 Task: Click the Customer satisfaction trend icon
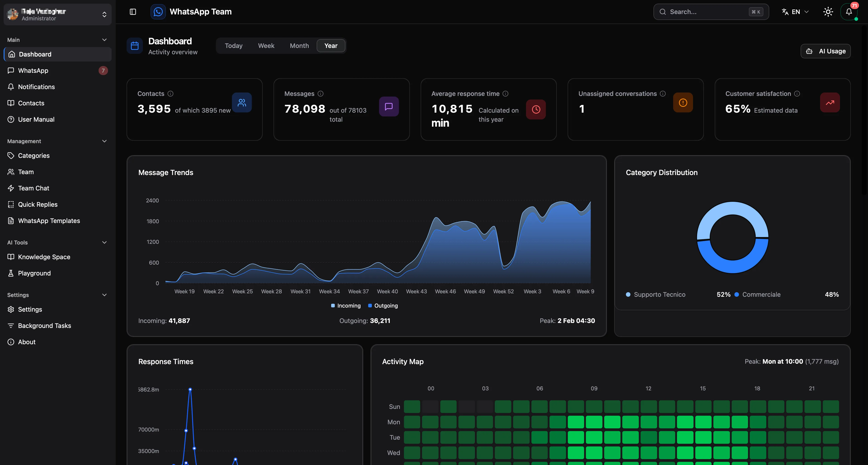point(830,102)
